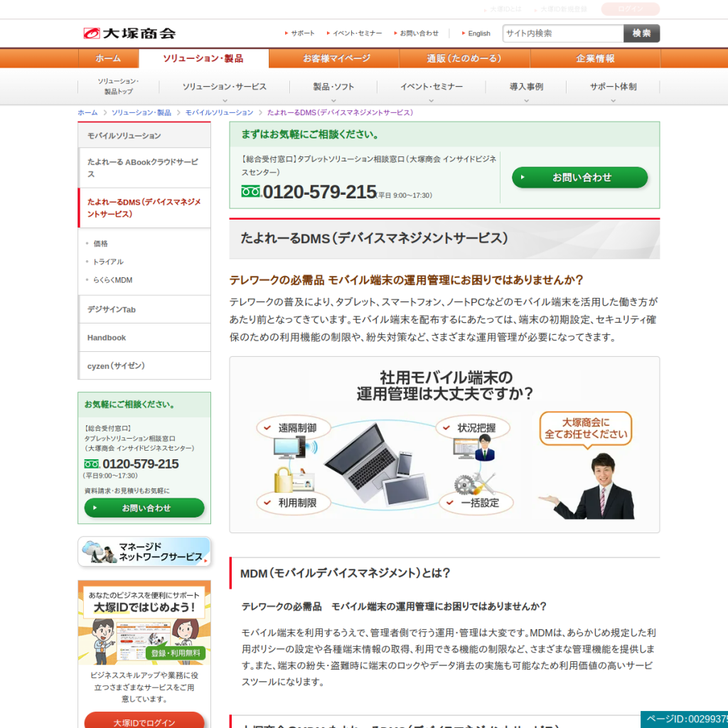Click the たよれーるDMS breadcrumb link
The image size is (728, 728).
340,112
